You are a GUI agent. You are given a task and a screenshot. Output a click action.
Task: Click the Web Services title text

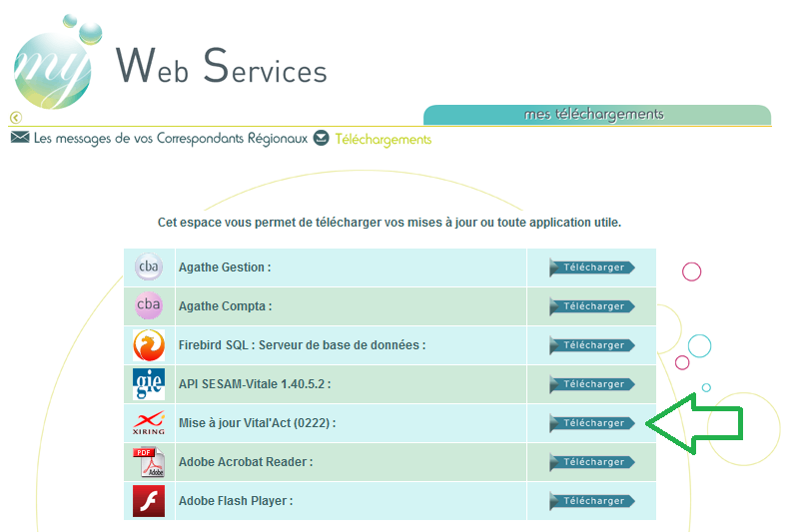(222, 66)
